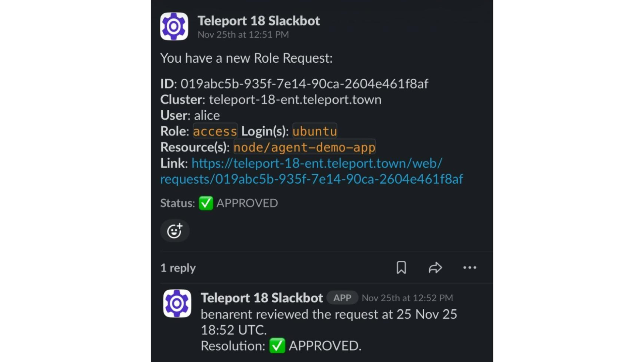Open the emoji reaction picker
644x362 pixels.
tap(174, 231)
